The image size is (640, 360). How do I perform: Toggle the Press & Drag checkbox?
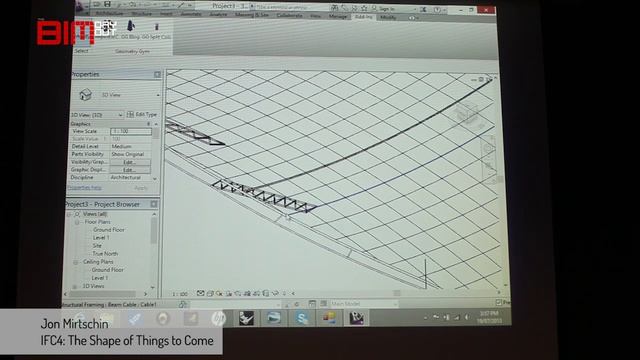499,302
